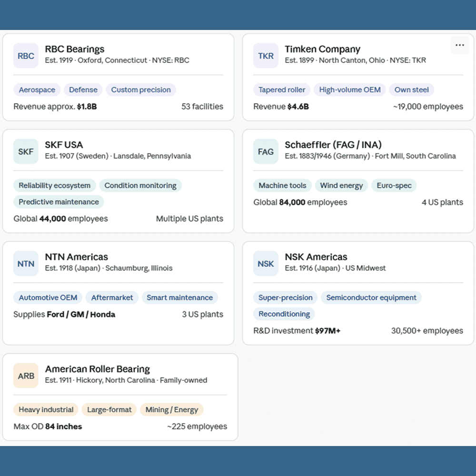Open the Timken card more options menu

(459, 45)
